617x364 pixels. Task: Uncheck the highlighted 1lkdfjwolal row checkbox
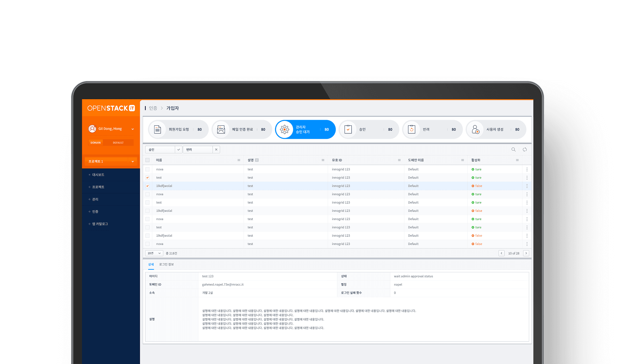pos(148,186)
